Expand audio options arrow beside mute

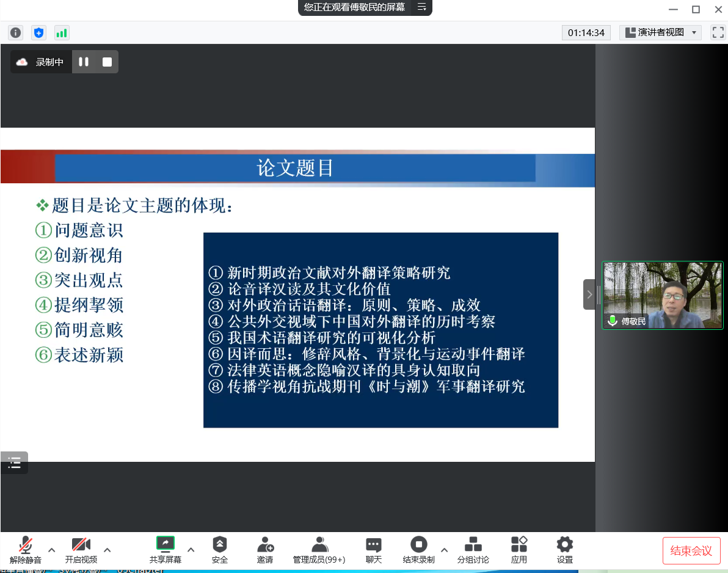coord(51,549)
